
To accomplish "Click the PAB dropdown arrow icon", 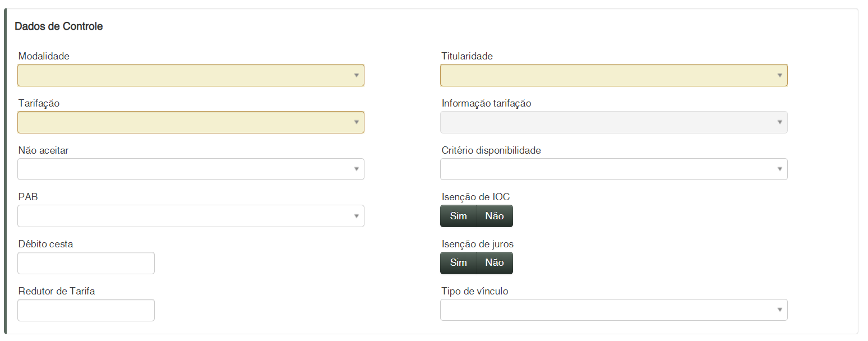I will click(357, 216).
